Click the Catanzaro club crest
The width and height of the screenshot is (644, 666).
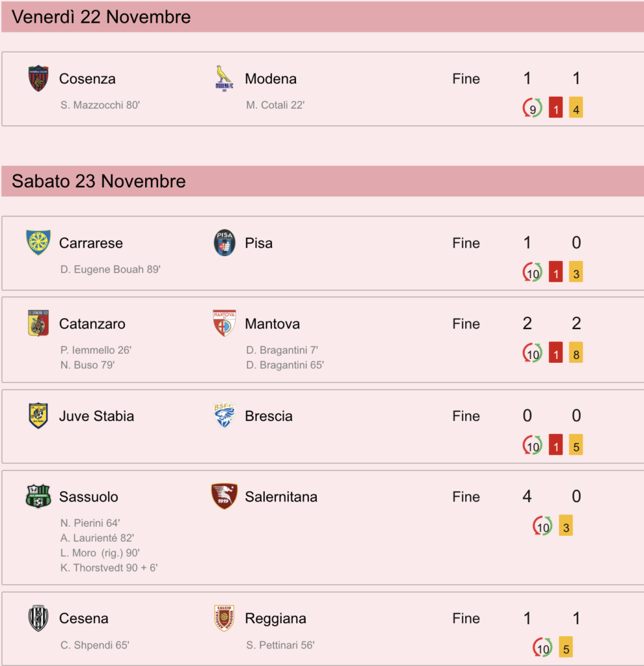point(38,323)
